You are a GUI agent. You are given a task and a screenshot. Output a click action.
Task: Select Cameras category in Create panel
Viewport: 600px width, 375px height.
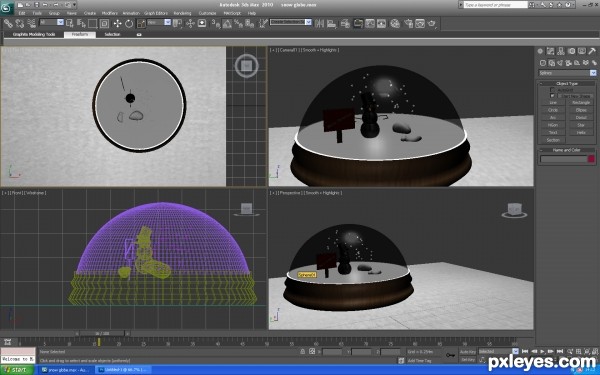(568, 63)
